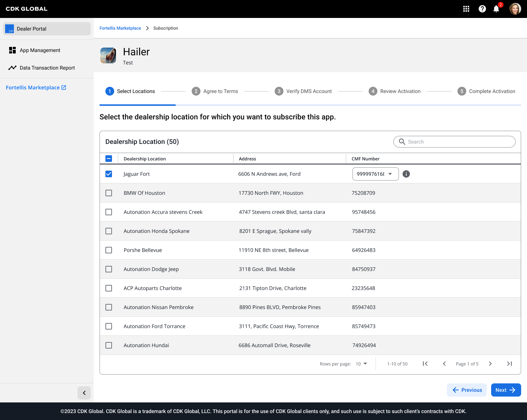Go to the next page arrow in pagination
Screen dimensions: 527x420
tap(490, 364)
